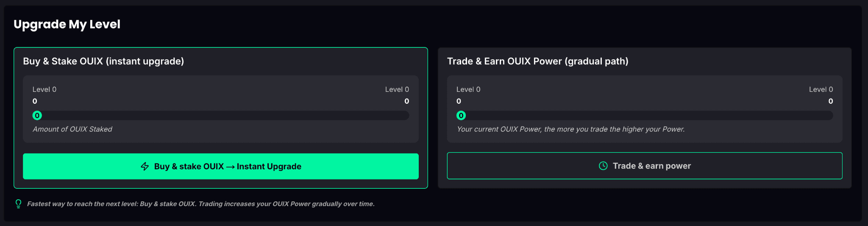Click the green progress marker on the staked OUIX bar

pos(37,116)
